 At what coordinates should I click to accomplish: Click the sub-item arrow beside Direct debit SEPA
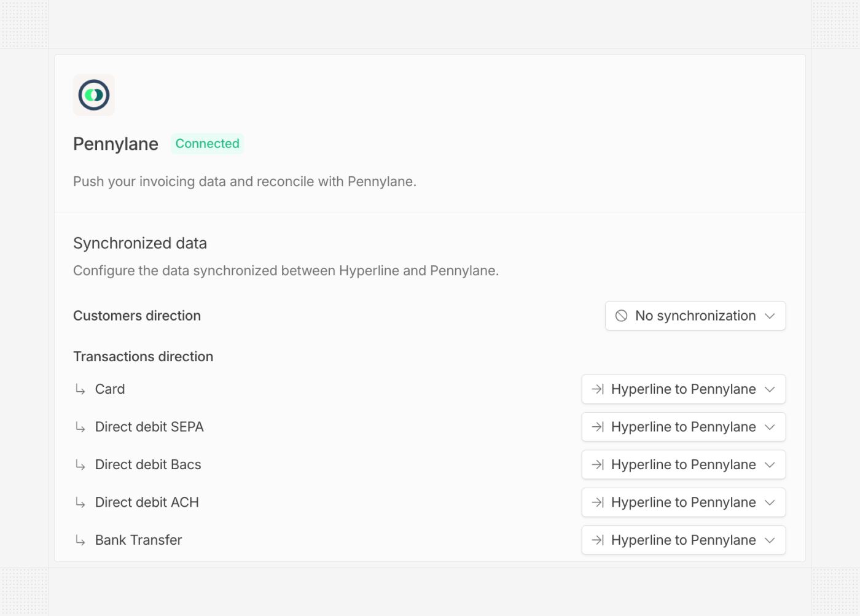click(80, 427)
